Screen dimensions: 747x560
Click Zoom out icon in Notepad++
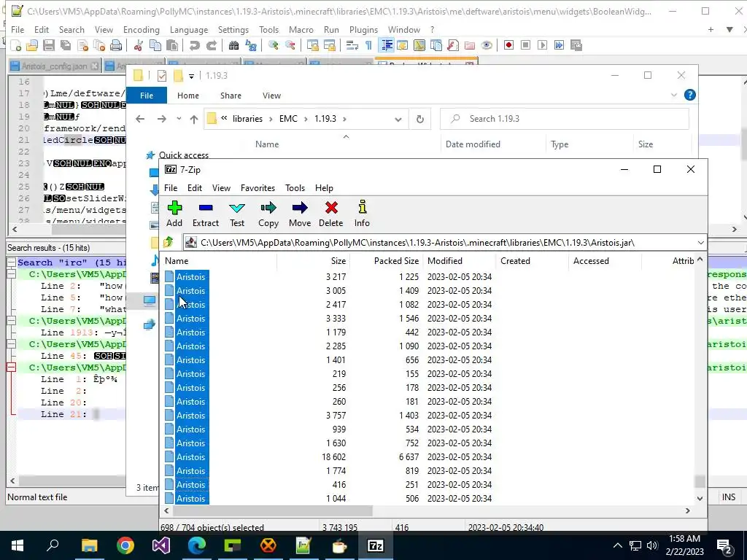290,45
